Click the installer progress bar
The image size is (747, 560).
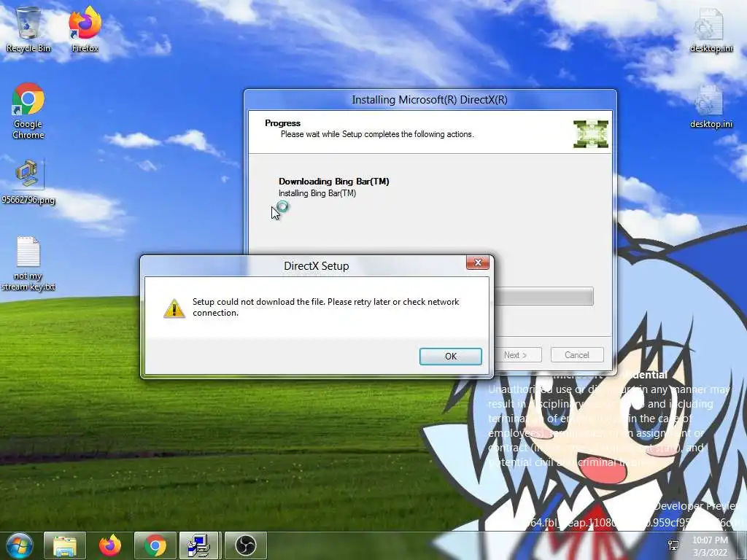coord(543,296)
